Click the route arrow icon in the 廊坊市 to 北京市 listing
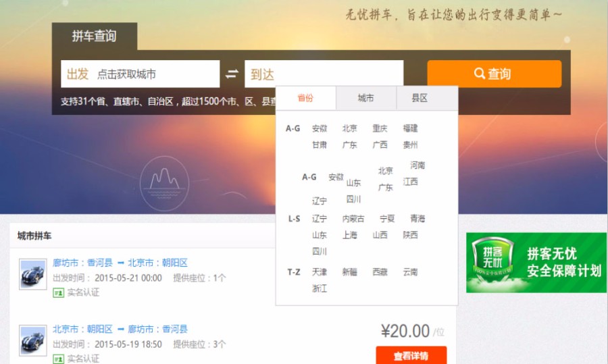The image size is (608, 364). coord(121,263)
